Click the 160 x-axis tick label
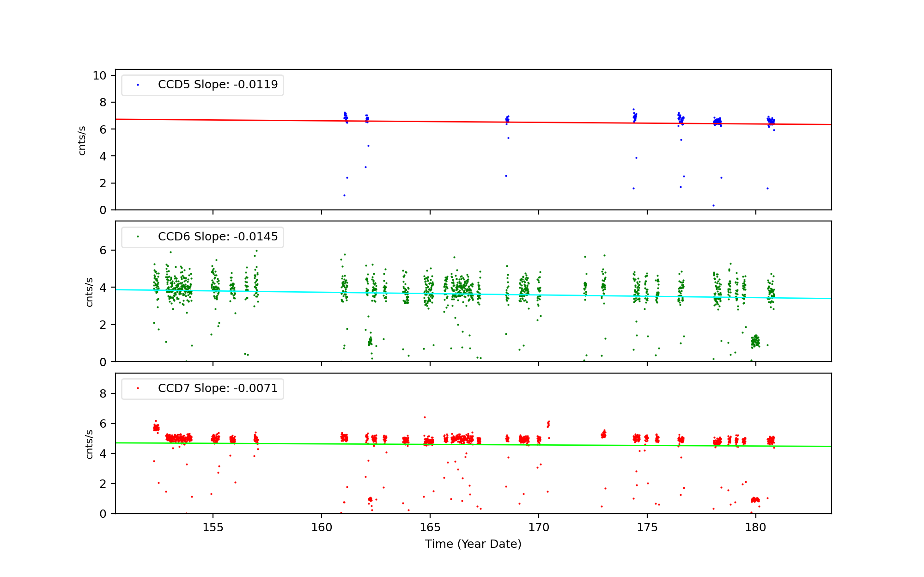The image size is (924, 577). click(x=322, y=528)
